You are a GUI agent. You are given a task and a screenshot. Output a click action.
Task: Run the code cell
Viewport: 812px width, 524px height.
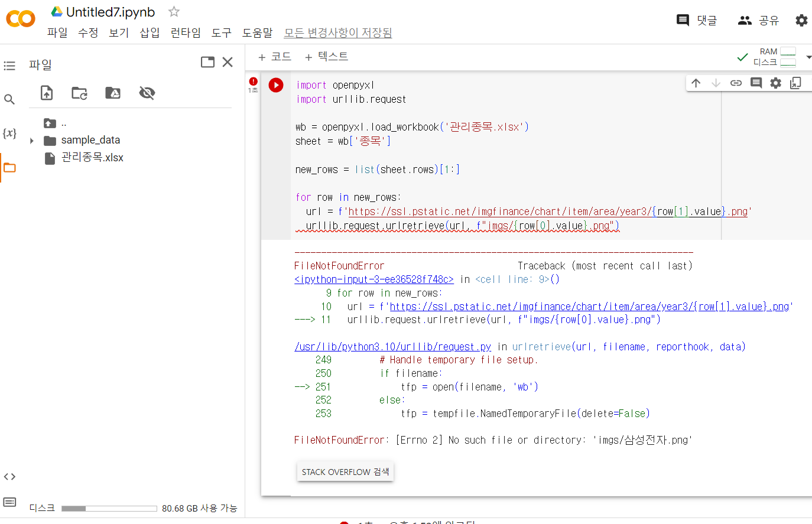click(x=276, y=85)
